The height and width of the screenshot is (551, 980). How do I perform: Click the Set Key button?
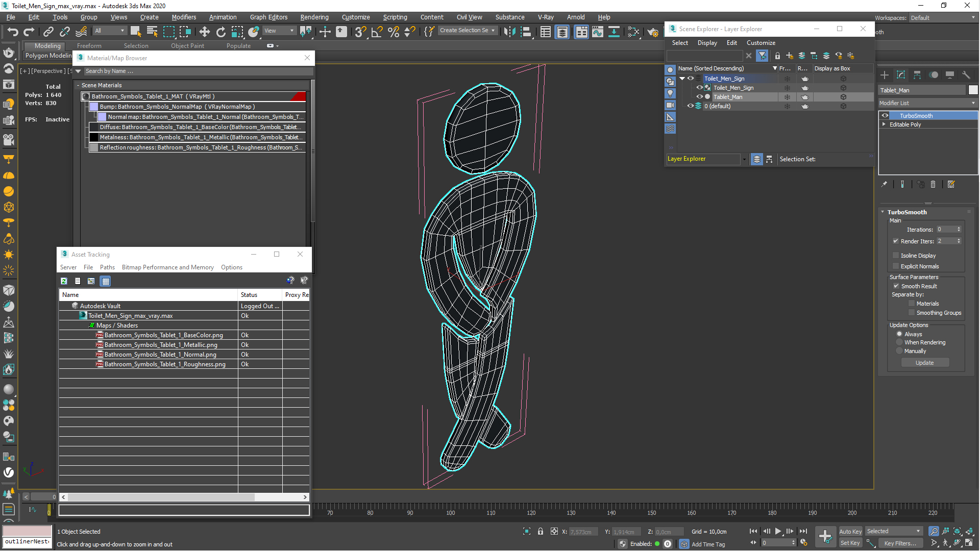(x=850, y=543)
